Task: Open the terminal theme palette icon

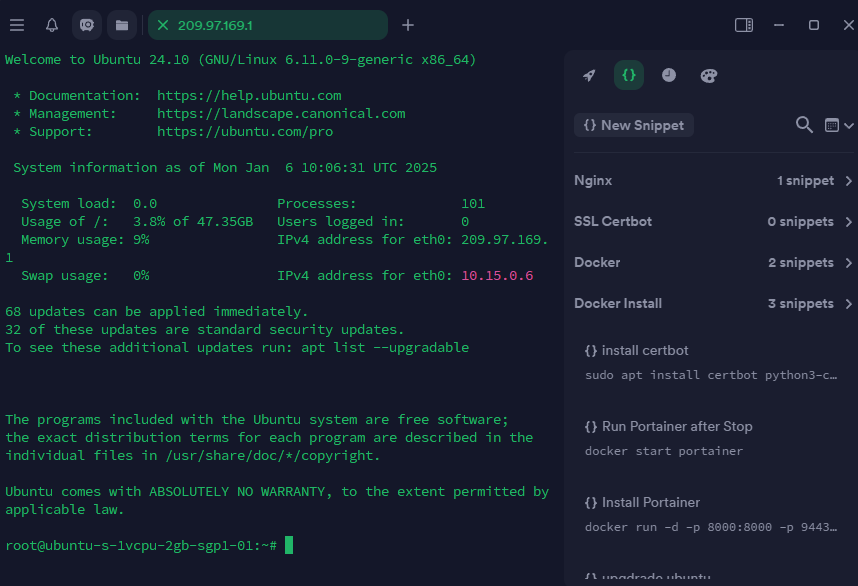Action: (x=709, y=76)
